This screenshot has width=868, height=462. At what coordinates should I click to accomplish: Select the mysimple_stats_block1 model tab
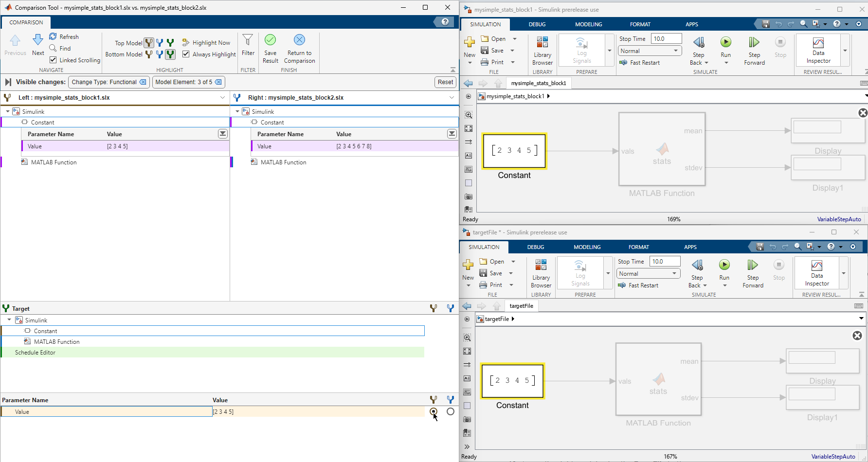pyautogui.click(x=539, y=83)
